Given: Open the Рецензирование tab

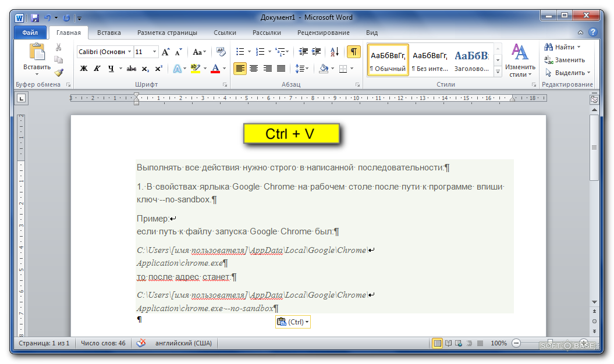Looking at the screenshot, I should 323,33.
